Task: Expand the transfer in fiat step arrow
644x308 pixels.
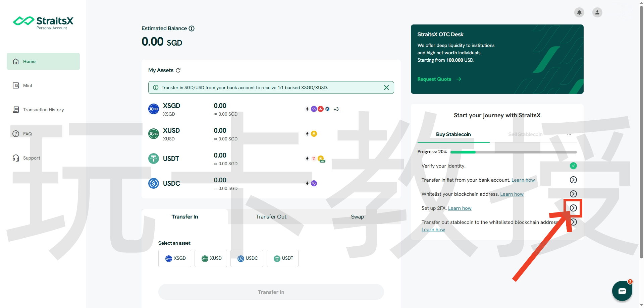Action: 573,180
